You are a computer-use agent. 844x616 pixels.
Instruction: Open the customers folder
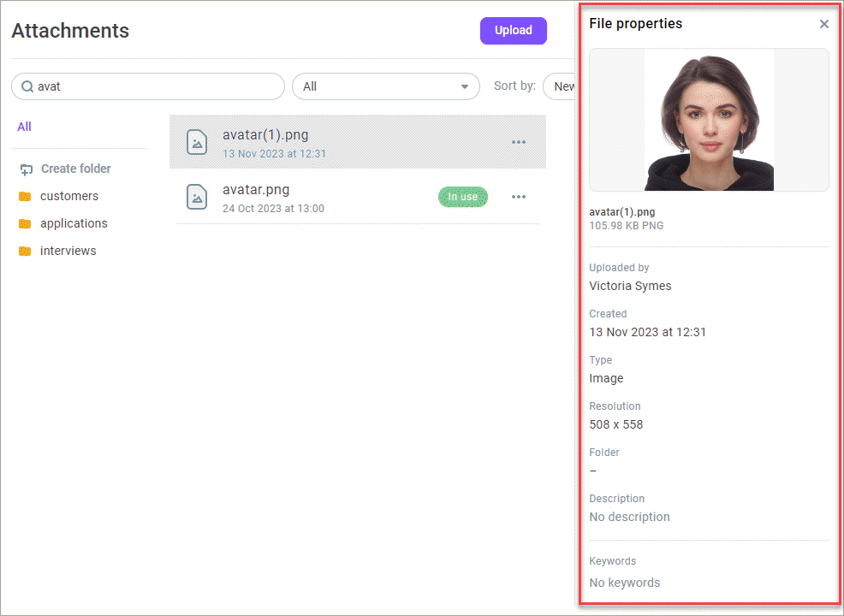point(68,197)
